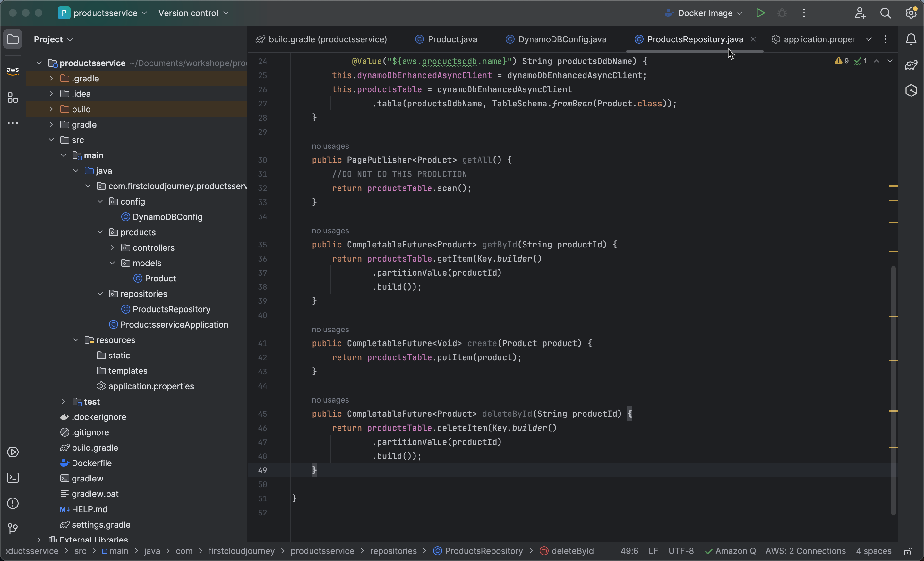Open the Version control dropdown
Viewport: 924px width, 561px height.
193,13
